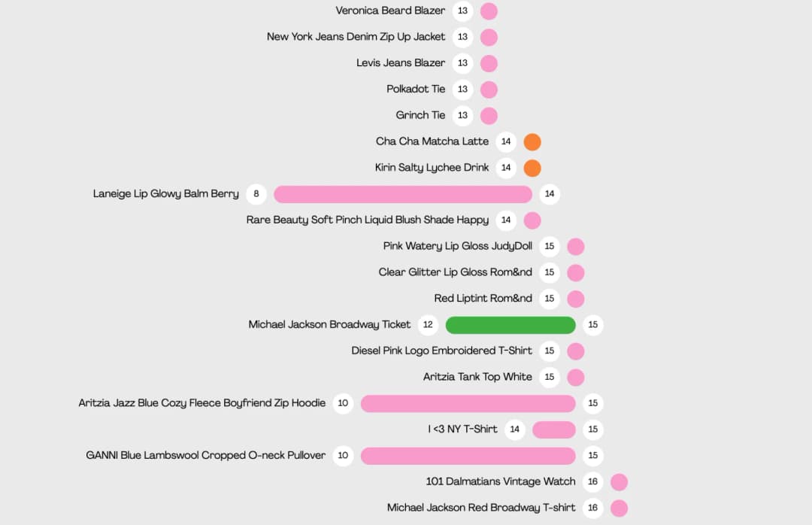
Task: Select the long pink Laneige Lip Glowy Balm bar
Action: (403, 194)
